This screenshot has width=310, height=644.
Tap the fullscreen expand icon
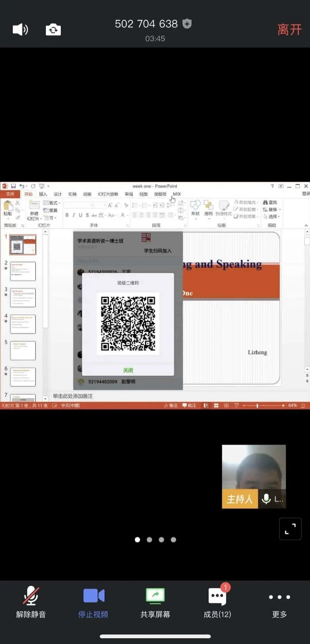click(x=290, y=529)
